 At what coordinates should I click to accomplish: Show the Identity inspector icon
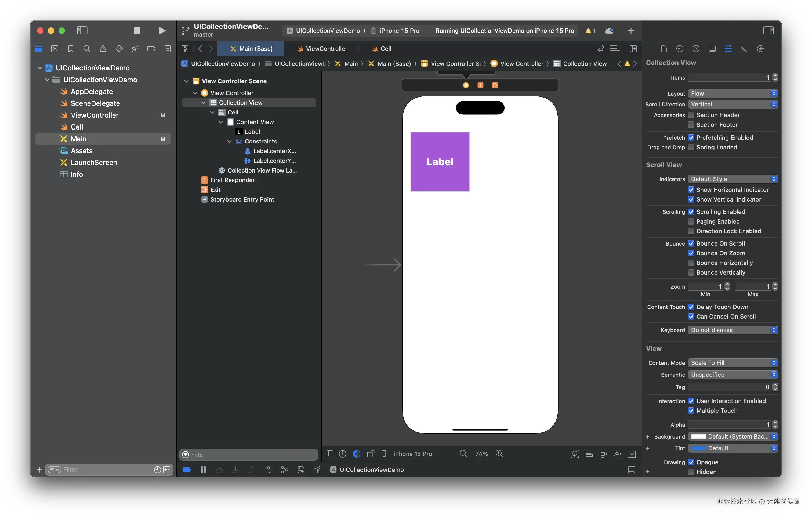(x=712, y=49)
